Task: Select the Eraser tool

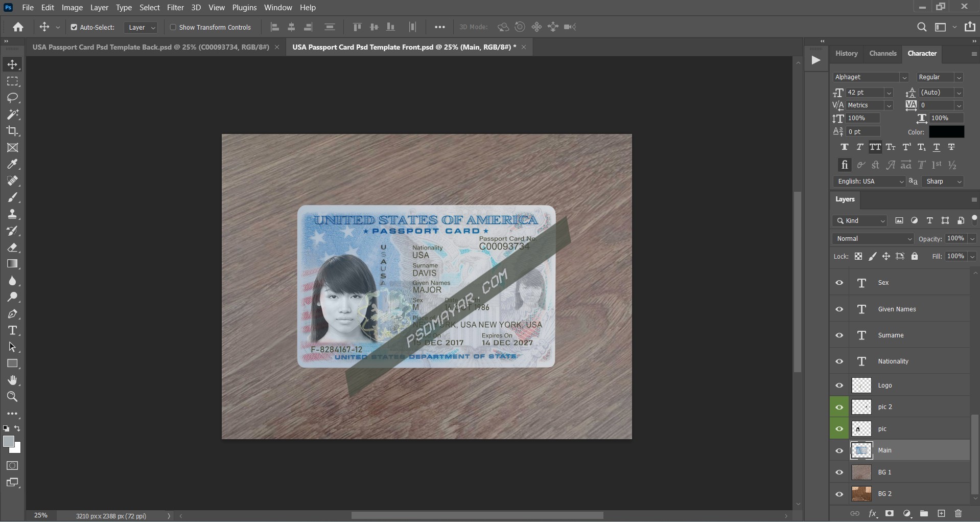Action: click(13, 247)
